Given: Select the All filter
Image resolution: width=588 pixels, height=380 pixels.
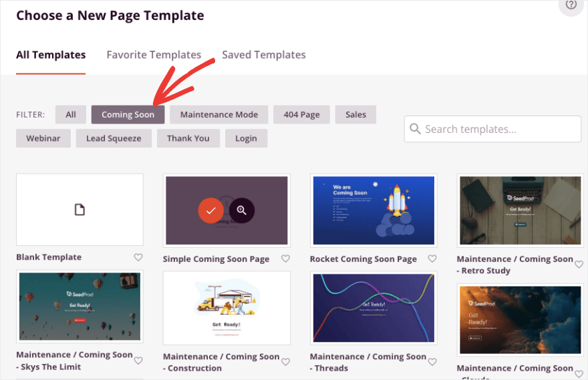Looking at the screenshot, I should pyautogui.click(x=71, y=115).
